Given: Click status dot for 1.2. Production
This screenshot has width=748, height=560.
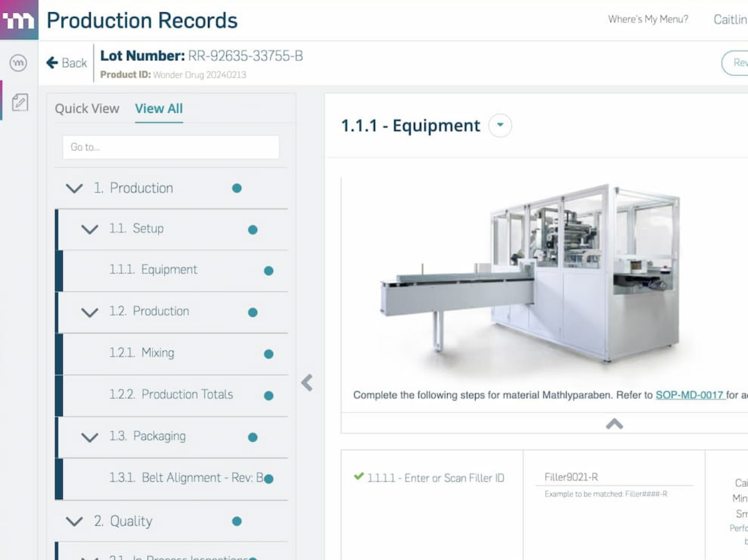Looking at the screenshot, I should (x=253, y=312).
